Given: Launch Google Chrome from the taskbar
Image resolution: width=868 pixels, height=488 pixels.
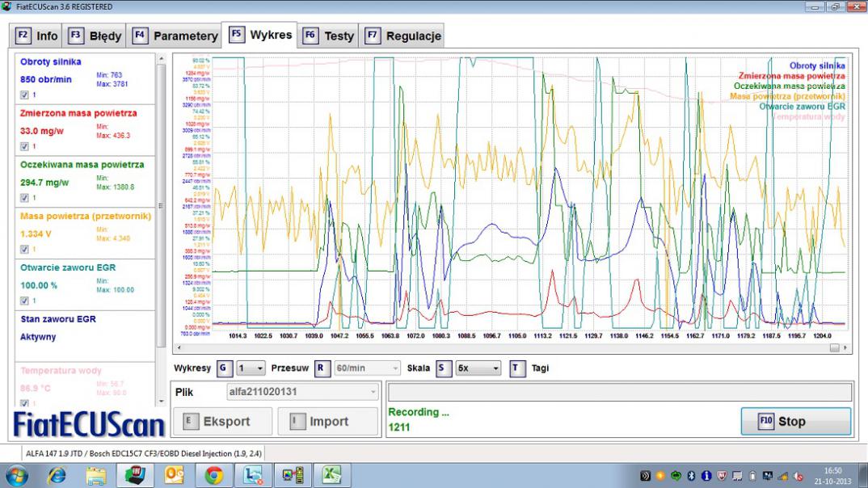Looking at the screenshot, I should tap(214, 475).
